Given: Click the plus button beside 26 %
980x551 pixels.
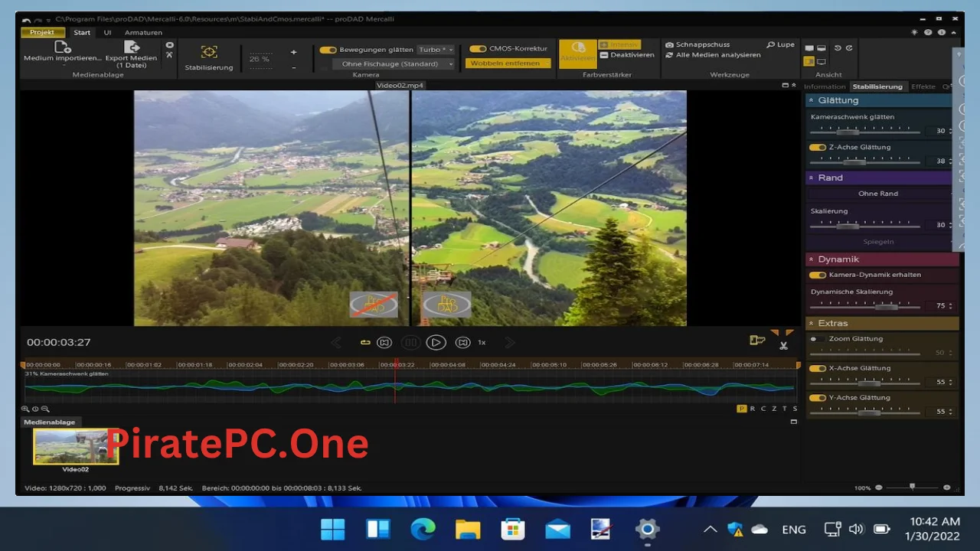Looking at the screenshot, I should tap(293, 52).
